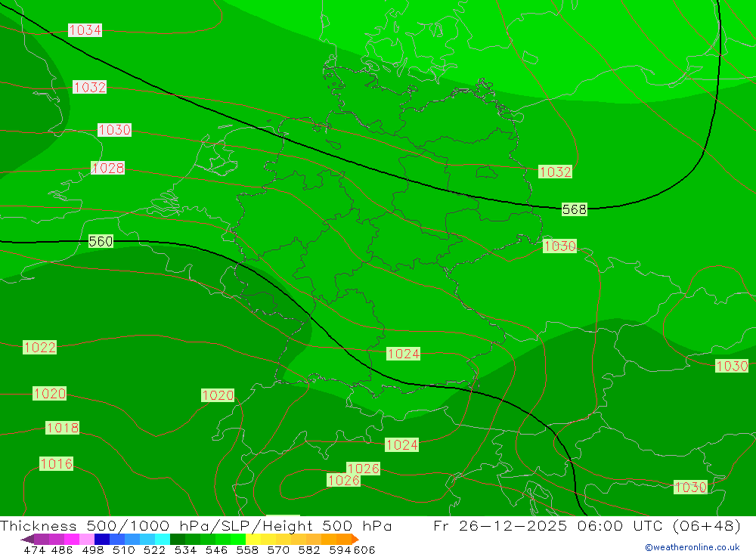
Task: Pick the dark blue legend swatch
Action: 101,539
